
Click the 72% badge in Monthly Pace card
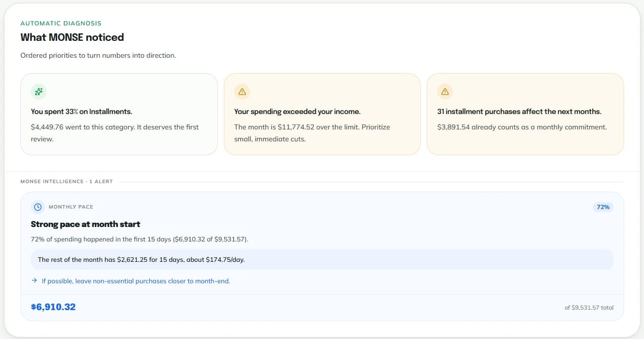point(603,207)
